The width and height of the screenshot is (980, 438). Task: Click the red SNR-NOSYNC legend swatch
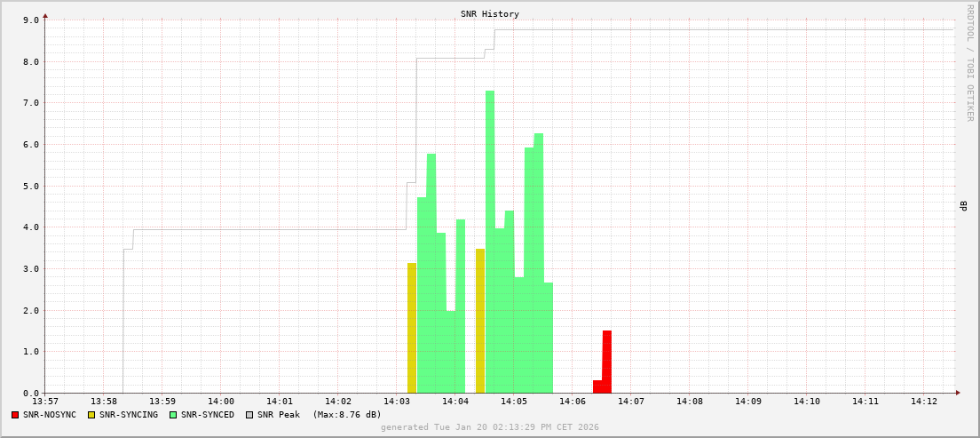pos(15,415)
